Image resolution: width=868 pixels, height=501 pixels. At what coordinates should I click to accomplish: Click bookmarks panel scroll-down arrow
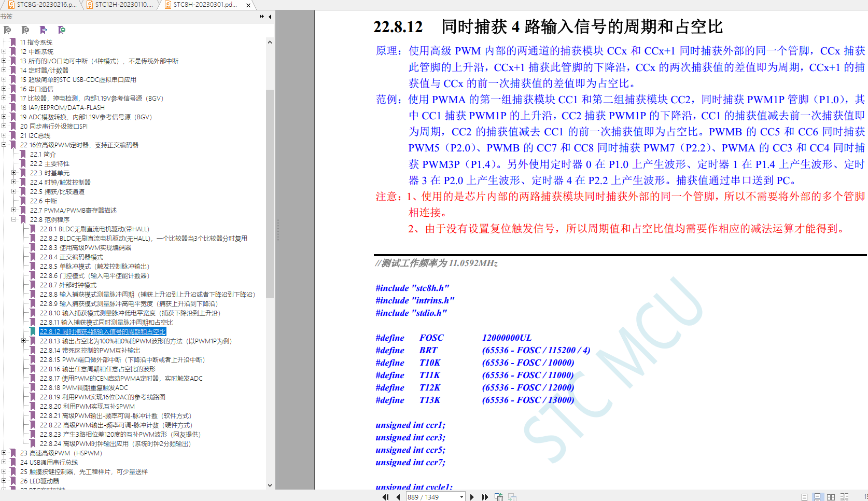click(270, 485)
